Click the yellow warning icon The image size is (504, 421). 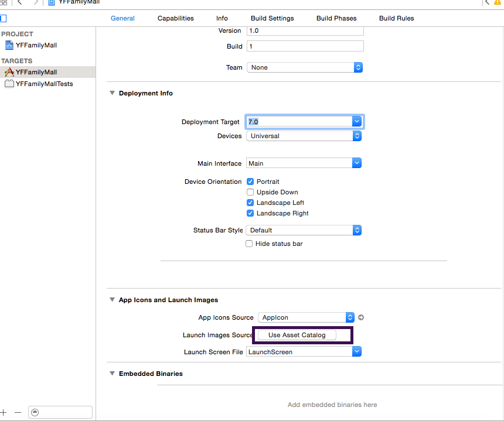[x=497, y=2]
